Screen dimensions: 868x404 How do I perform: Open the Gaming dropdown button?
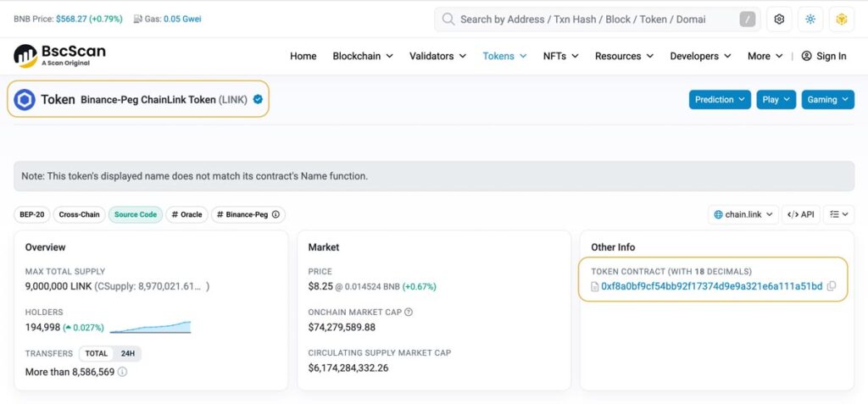pyautogui.click(x=827, y=100)
